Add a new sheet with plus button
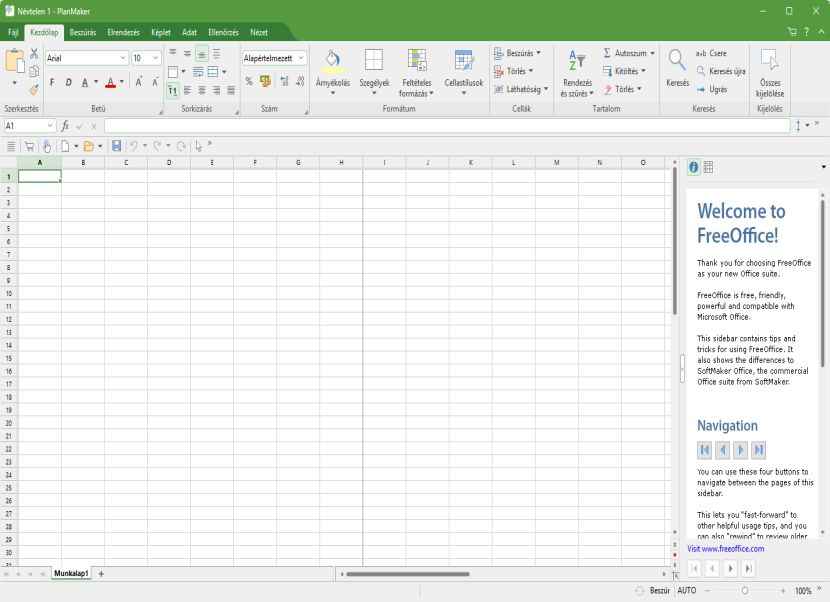This screenshot has width=830, height=602. point(101,574)
